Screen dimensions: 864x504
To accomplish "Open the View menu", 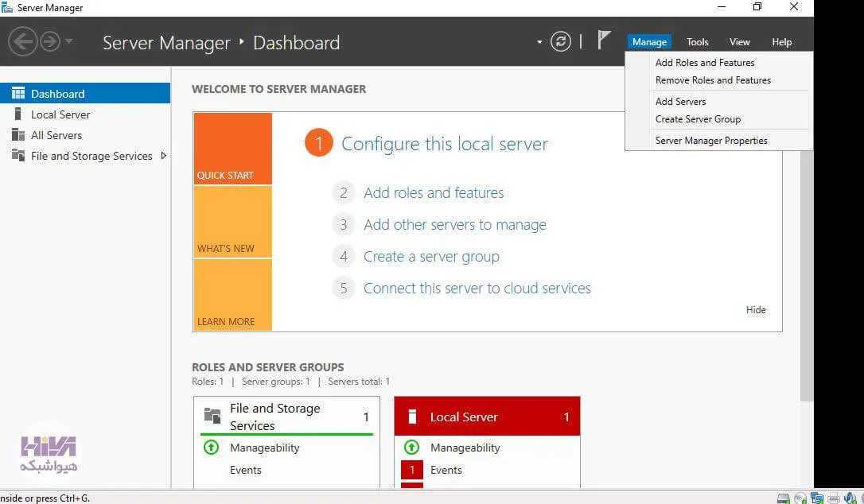I will (x=739, y=42).
